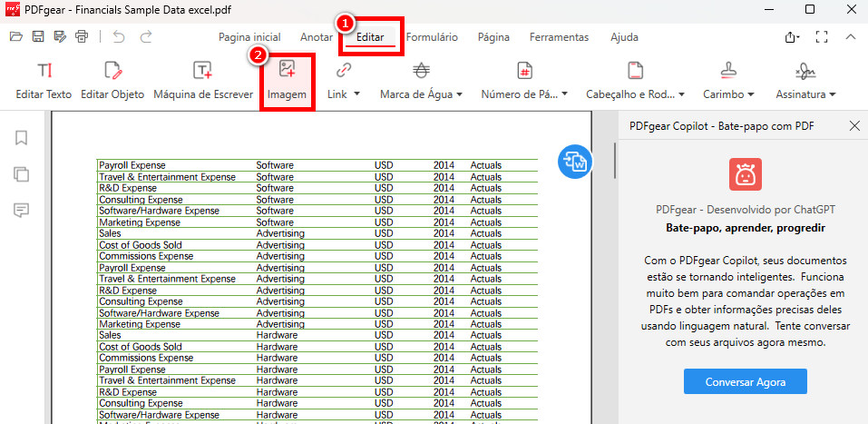Viewport: 868px width, 424px height.
Task: Click the Editar Texto tool icon
Action: click(44, 72)
